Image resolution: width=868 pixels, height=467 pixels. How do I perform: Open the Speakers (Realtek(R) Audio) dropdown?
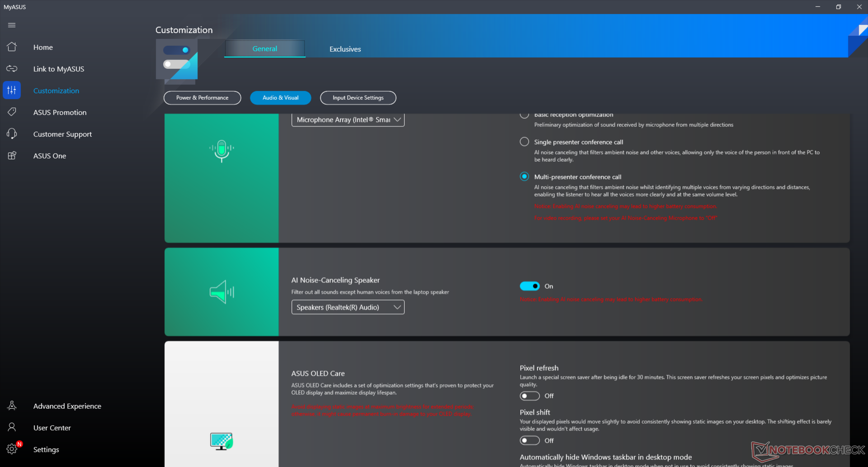(348, 307)
